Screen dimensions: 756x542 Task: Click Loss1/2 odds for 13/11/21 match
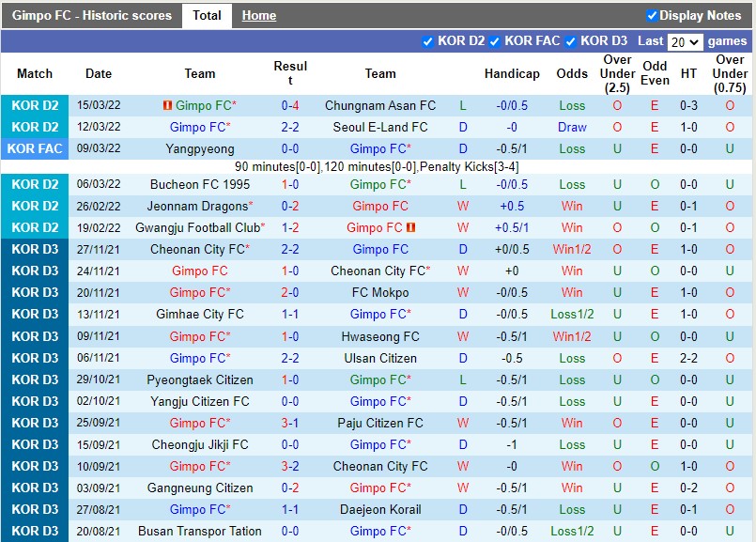[x=572, y=315]
